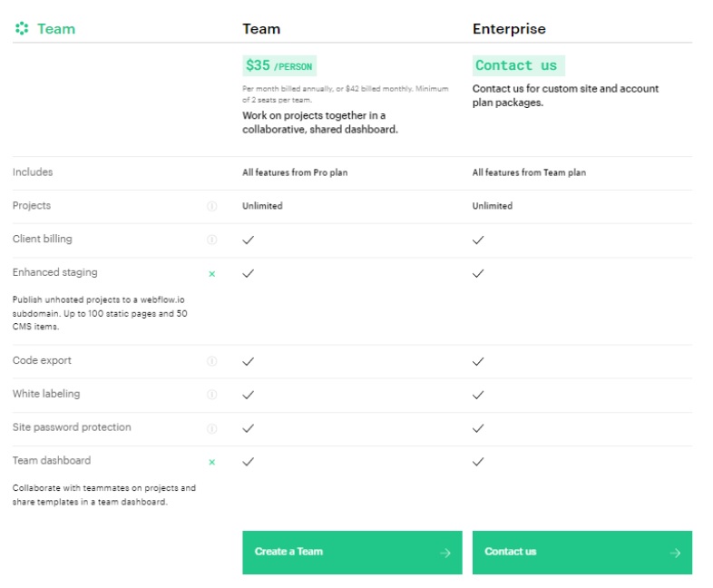Click the Team plan column heading

pos(261,29)
